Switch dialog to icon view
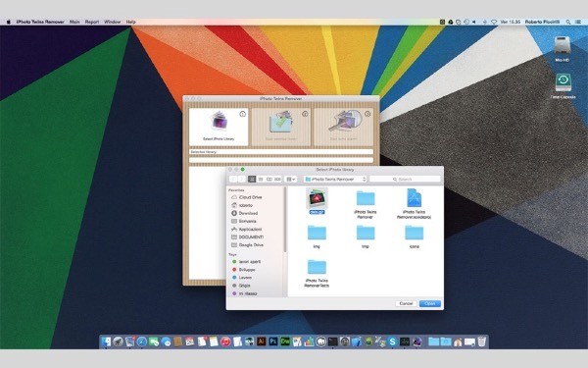The height and width of the screenshot is (368, 588). [252, 180]
